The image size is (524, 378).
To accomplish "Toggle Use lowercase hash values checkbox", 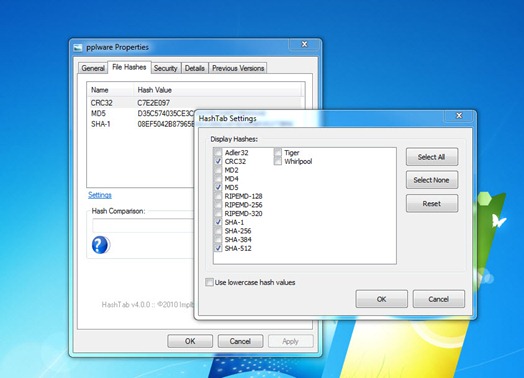I will [x=209, y=282].
